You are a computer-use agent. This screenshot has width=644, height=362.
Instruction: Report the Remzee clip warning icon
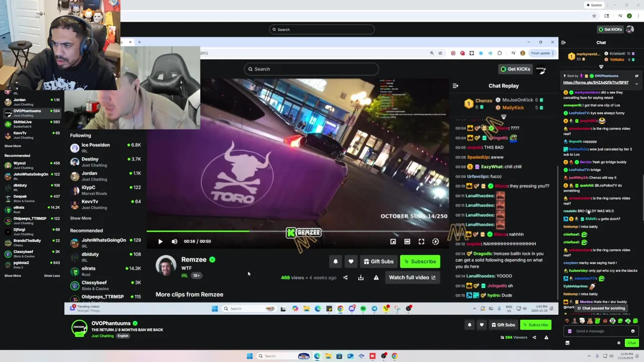pyautogui.click(x=376, y=278)
